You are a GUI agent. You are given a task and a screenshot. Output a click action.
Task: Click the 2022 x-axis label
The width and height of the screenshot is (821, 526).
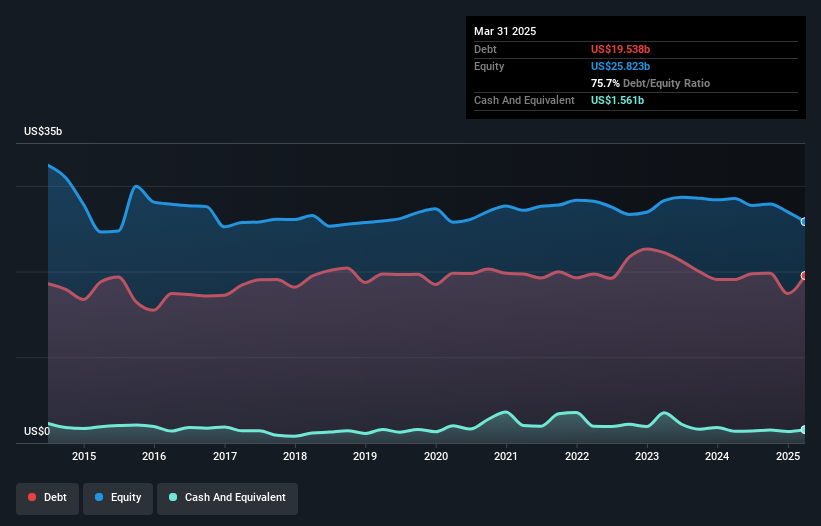[576, 456]
